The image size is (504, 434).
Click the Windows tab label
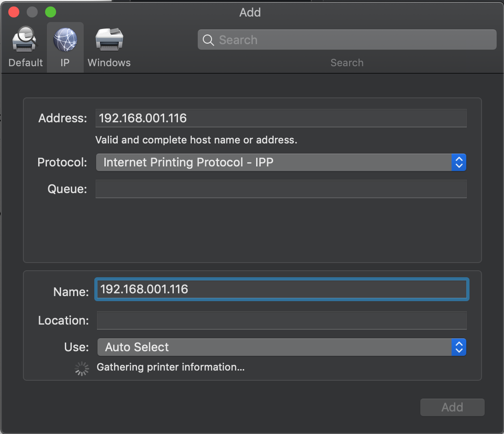(x=109, y=63)
